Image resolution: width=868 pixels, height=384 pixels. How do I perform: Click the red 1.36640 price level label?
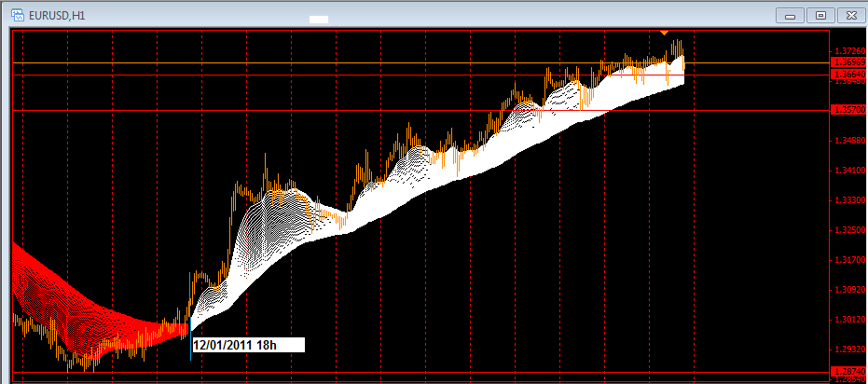(847, 74)
